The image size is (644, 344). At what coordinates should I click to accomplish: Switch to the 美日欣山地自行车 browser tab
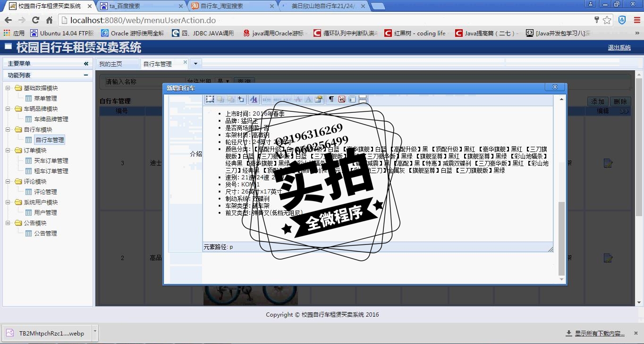324,6
